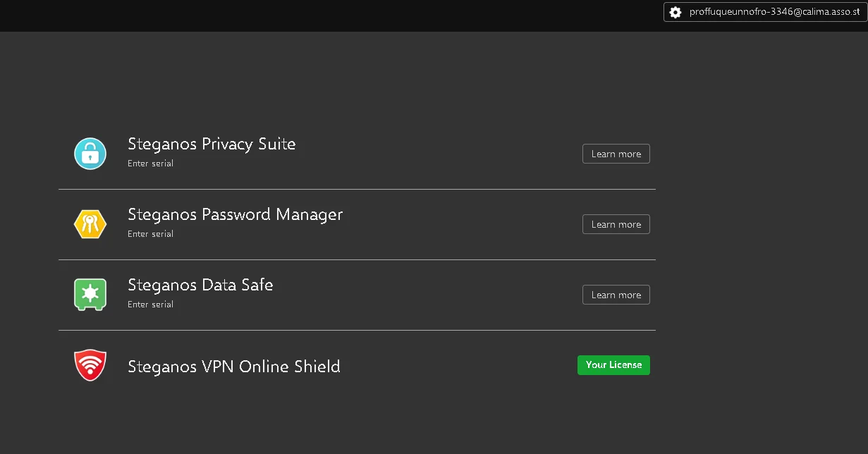The image size is (868, 454).
Task: Learn more about Steganos Privacy Suite
Action: coord(616,154)
